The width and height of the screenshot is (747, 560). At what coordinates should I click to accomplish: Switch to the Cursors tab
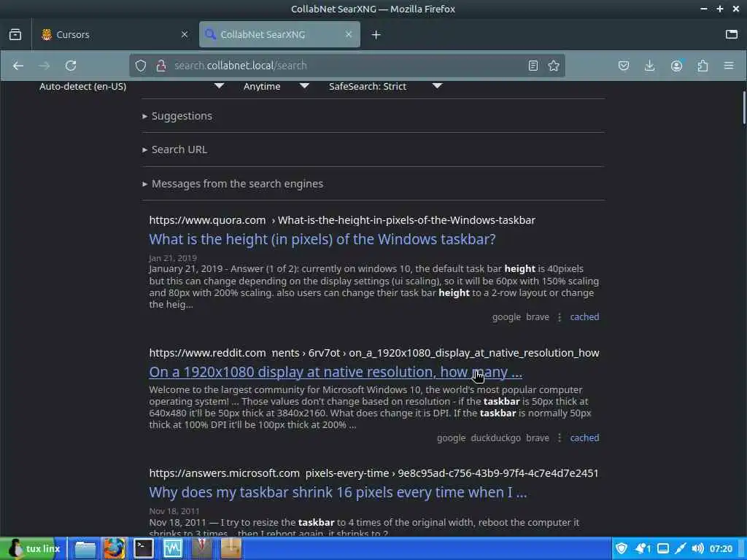[112, 35]
